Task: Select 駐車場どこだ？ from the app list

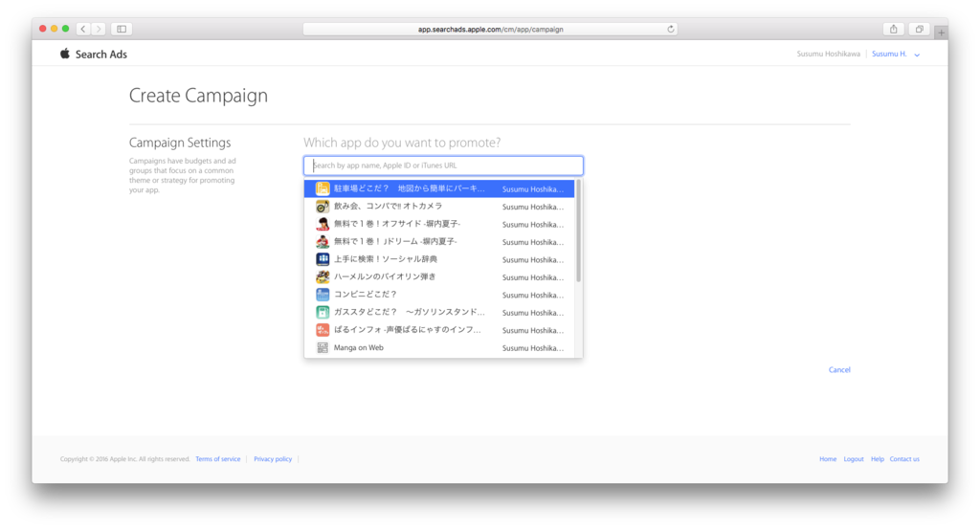Action: pyautogui.click(x=438, y=188)
